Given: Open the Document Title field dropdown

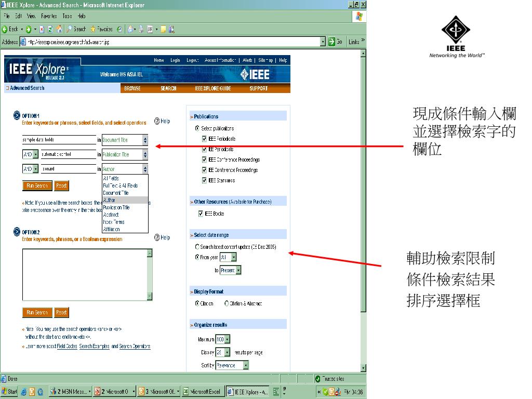Looking at the screenshot, I should click(x=125, y=140).
